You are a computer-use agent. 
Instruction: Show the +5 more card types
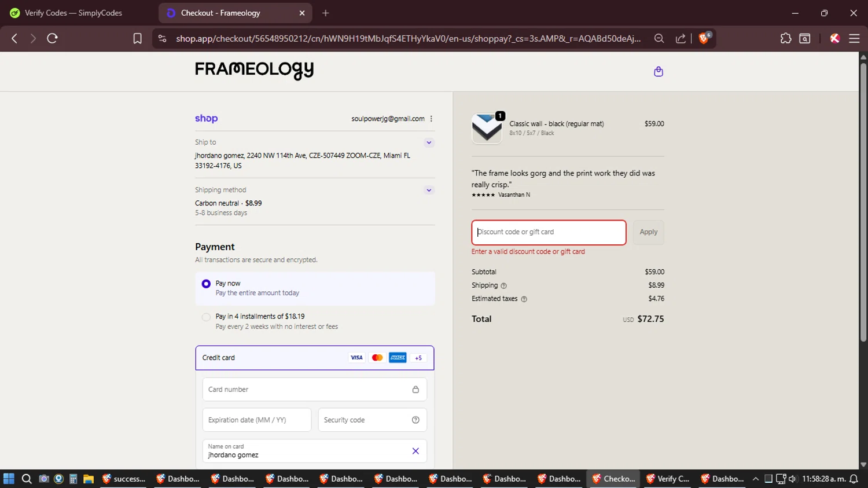tap(418, 358)
